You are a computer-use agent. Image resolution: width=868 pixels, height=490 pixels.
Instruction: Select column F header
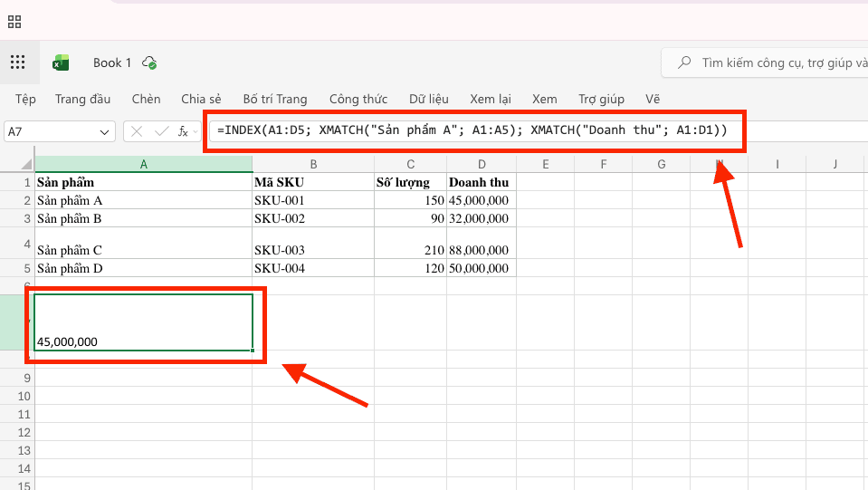[604, 164]
